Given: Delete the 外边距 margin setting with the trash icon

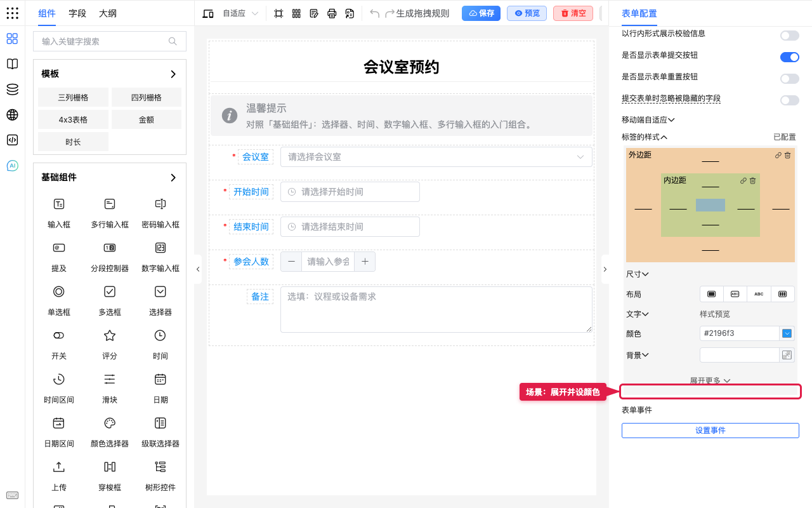Looking at the screenshot, I should click(x=788, y=155).
